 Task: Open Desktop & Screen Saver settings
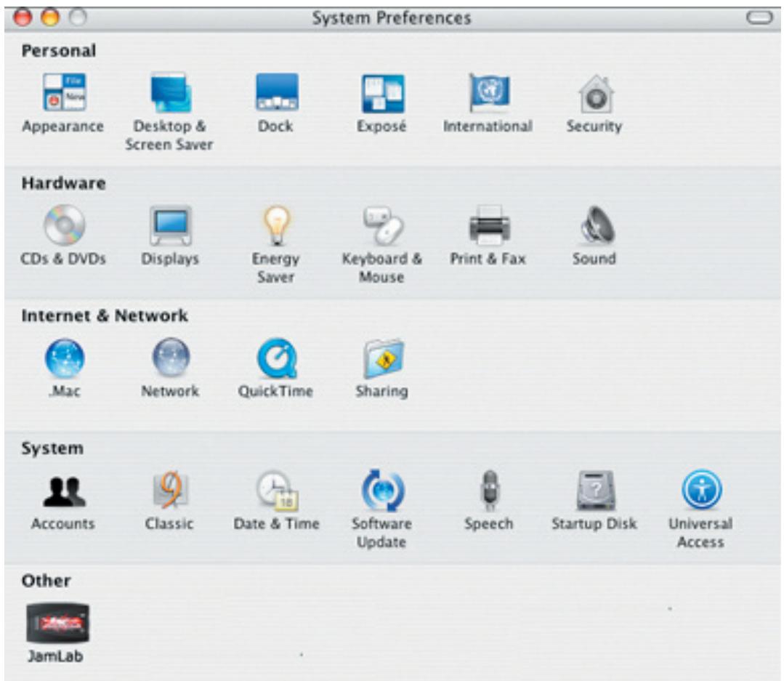pos(171,93)
